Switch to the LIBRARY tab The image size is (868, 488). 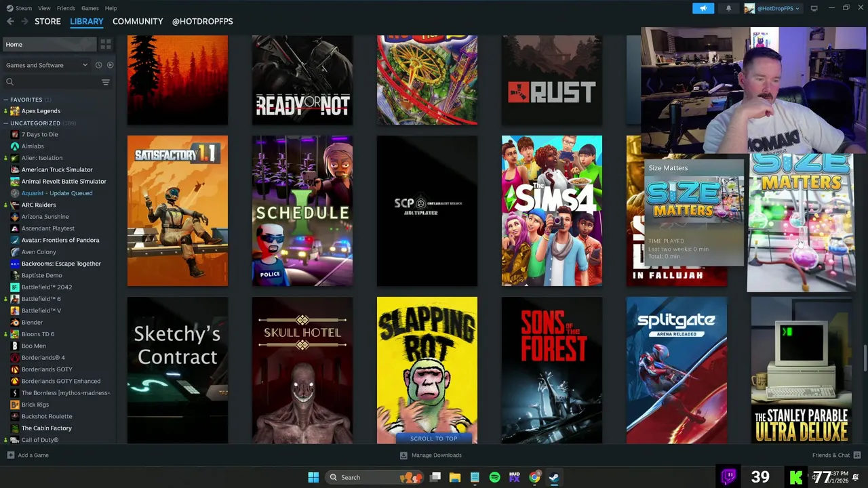pyautogui.click(x=87, y=22)
